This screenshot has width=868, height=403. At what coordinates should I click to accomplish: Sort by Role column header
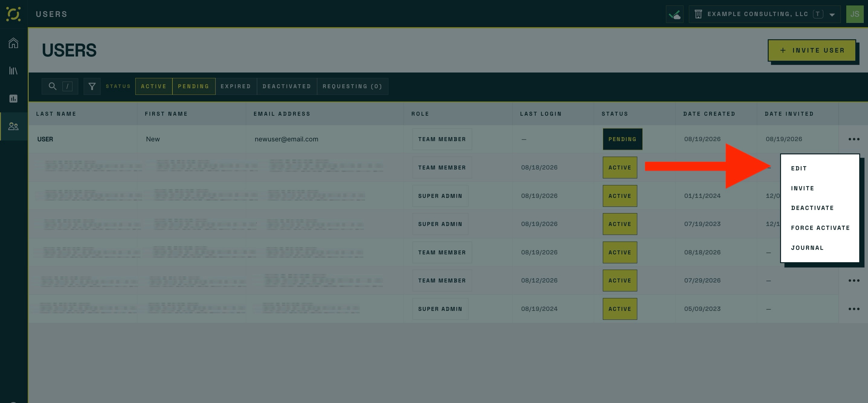(420, 114)
